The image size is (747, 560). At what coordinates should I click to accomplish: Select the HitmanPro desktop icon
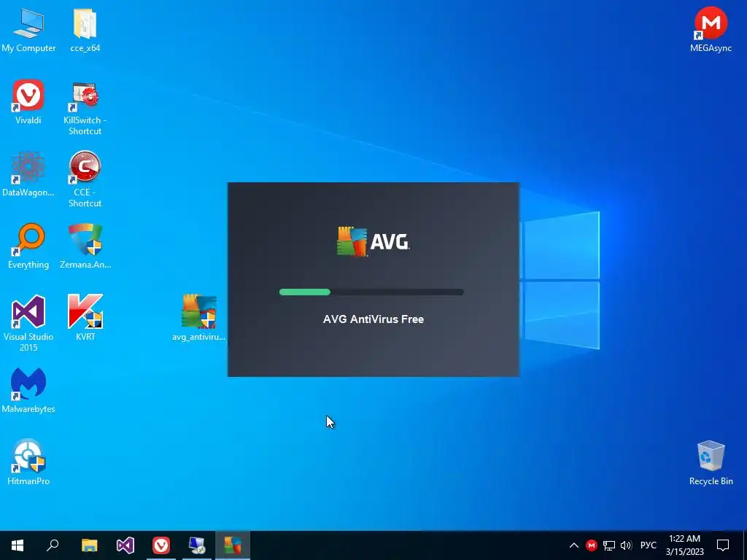coord(28,462)
